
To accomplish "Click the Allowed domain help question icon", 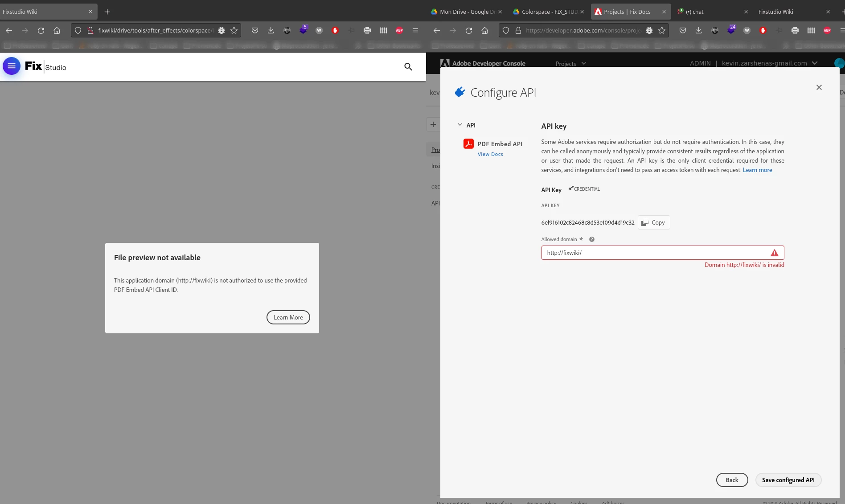I will tap(592, 239).
